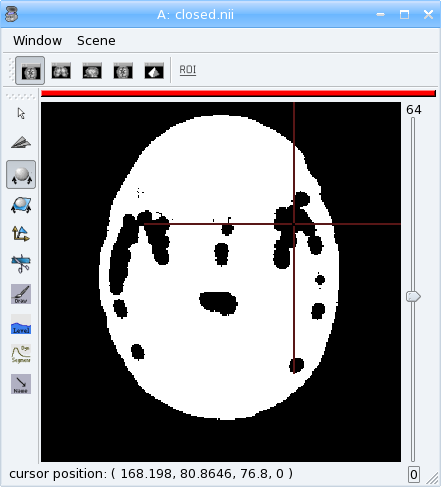Maximize the closed.nii window
This screenshot has height=487, width=441.
click(x=404, y=14)
